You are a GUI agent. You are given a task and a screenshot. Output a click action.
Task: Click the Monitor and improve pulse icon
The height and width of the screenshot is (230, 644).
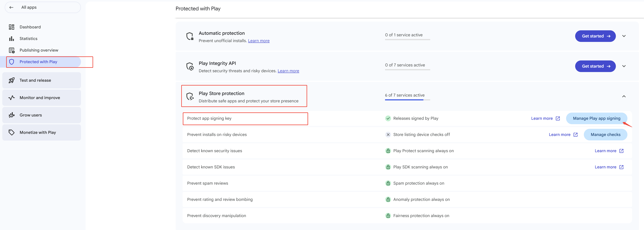coord(12,98)
